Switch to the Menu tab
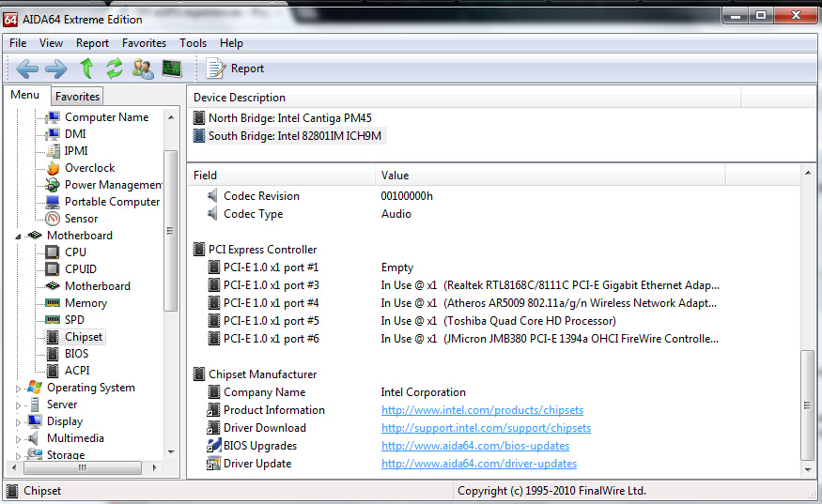The image size is (822, 504). click(25, 95)
